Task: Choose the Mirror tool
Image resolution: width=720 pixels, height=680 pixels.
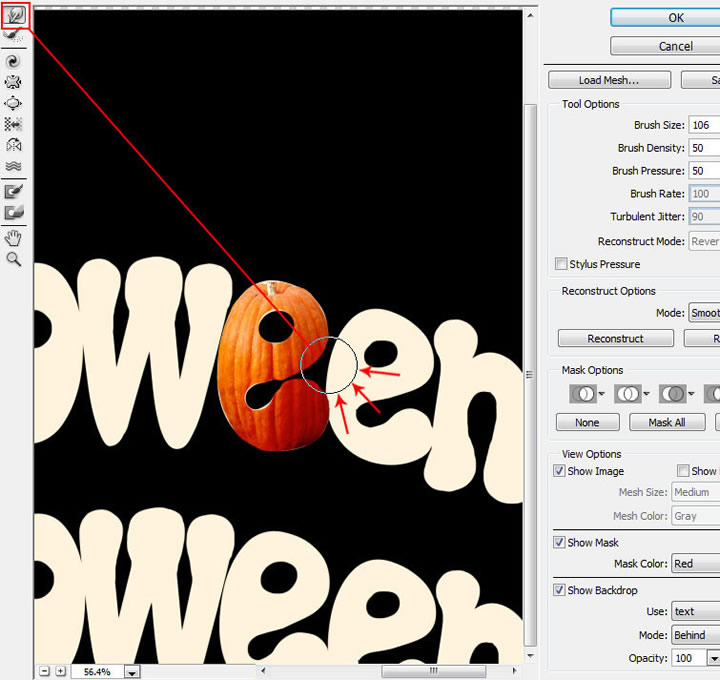Action: click(14, 145)
